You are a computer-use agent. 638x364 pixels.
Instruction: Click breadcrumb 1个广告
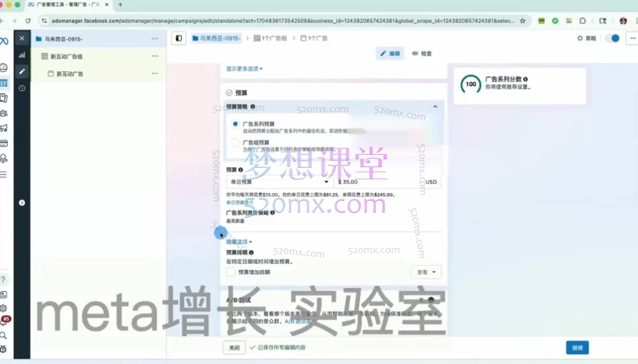(x=314, y=38)
